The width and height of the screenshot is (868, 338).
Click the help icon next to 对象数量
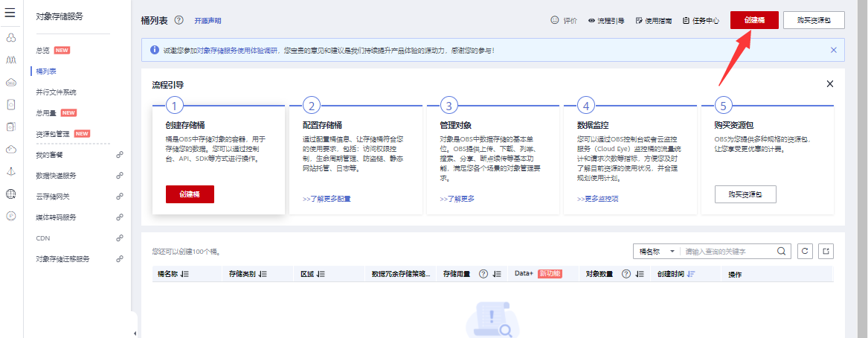pos(627,274)
